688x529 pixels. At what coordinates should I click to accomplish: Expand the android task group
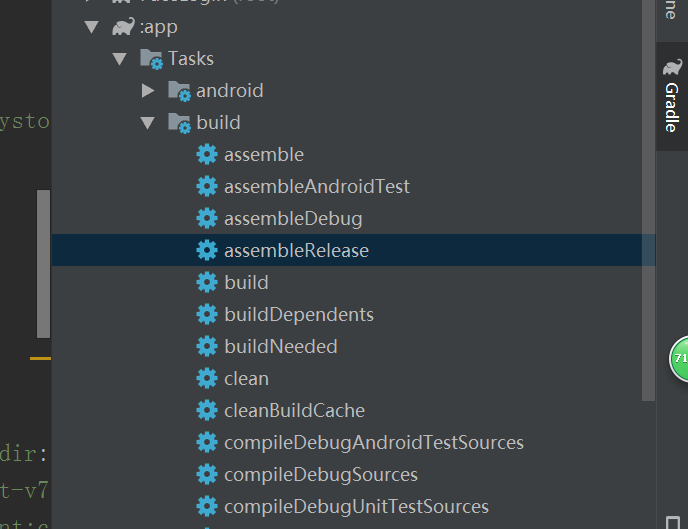[149, 91]
